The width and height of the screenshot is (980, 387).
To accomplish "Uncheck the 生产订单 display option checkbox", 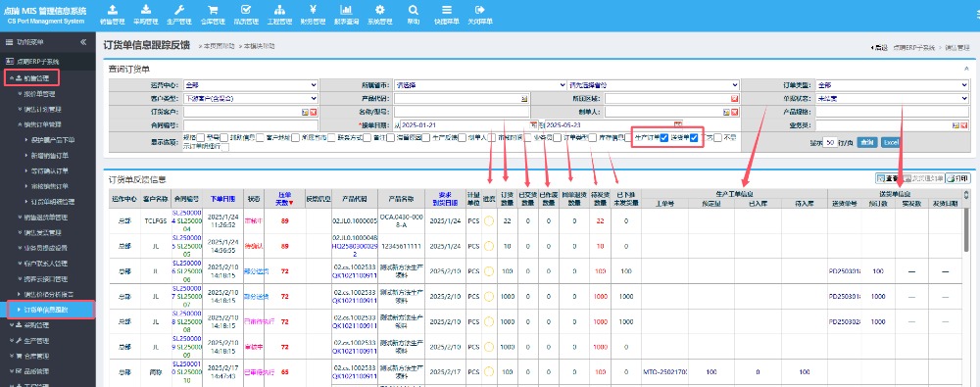I will [x=664, y=137].
